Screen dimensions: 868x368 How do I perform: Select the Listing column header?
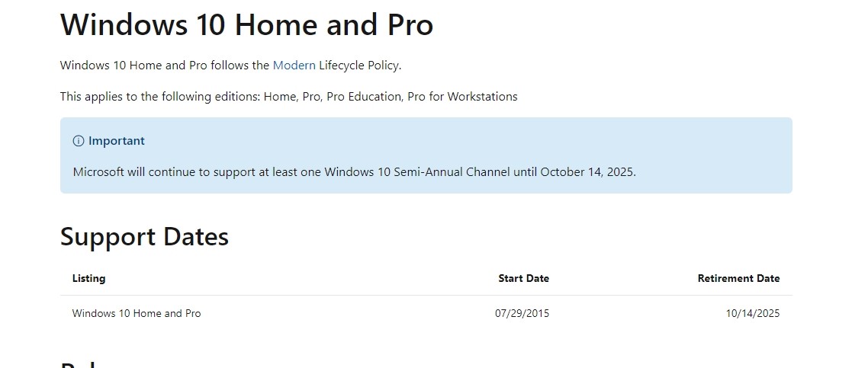point(88,278)
